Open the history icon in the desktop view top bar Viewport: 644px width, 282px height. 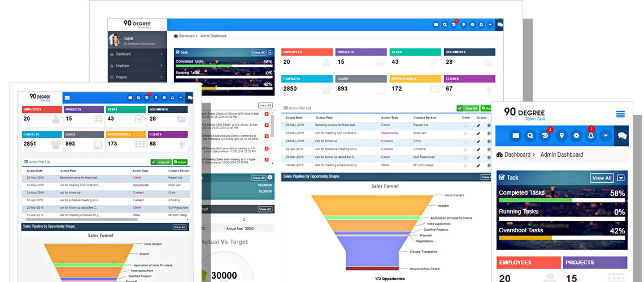[x=454, y=25]
